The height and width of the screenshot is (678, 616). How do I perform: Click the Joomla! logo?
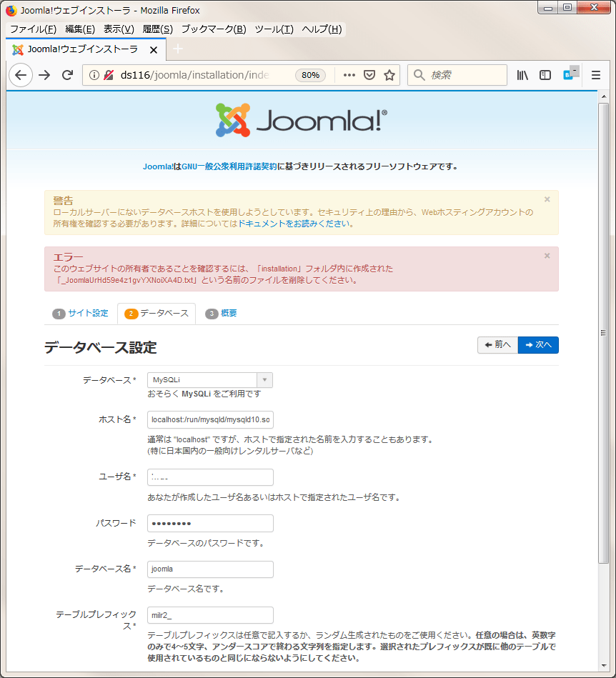(302, 120)
